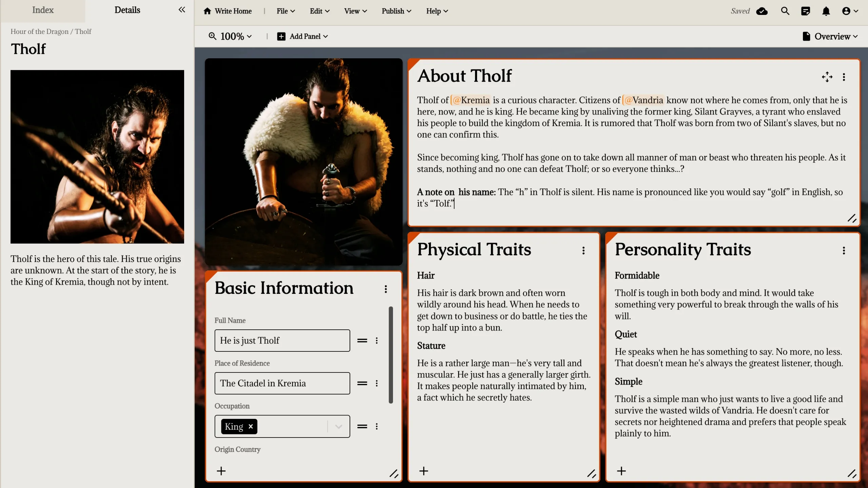Viewport: 868px width, 488px height.
Task: Go to Write Home
Action: pos(228,11)
